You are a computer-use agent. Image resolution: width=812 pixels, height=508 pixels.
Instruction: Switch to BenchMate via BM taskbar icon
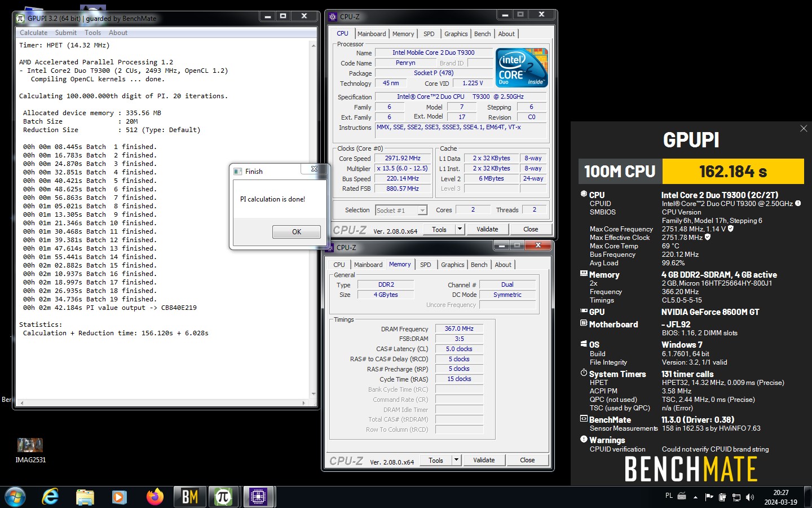click(189, 497)
